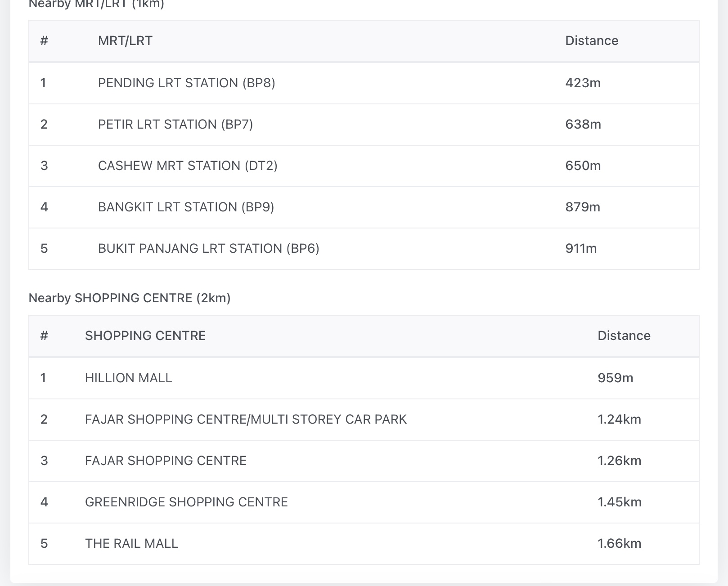Screen dimensions: 728x586
Task: Click CASHEW MRT STATION (DT2) entry
Action: point(187,166)
